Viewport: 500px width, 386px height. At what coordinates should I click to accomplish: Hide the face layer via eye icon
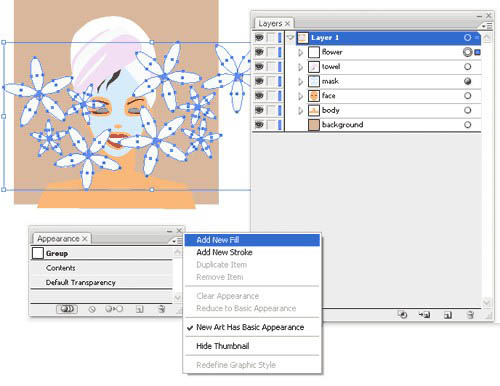tap(259, 96)
